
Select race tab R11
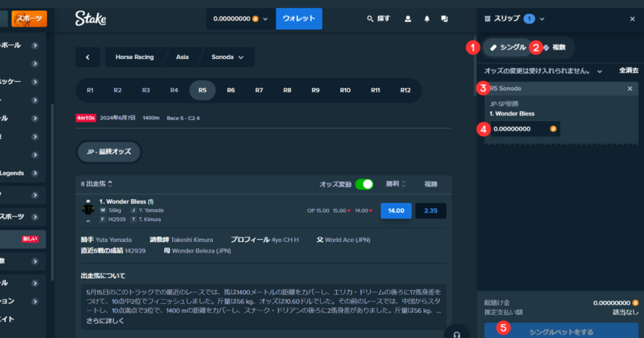(375, 90)
